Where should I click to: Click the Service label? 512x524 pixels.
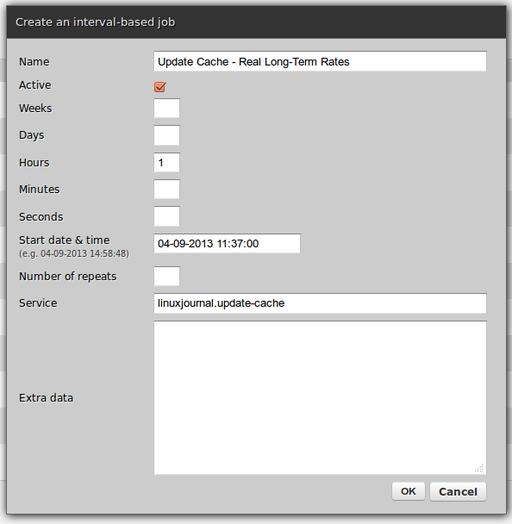[x=38, y=303]
